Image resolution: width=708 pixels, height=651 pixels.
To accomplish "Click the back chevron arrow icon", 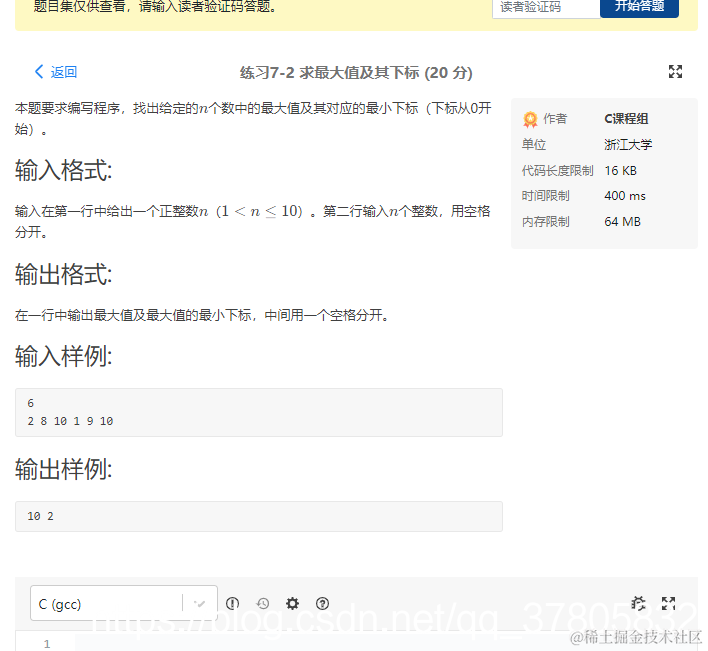I will click(39, 71).
